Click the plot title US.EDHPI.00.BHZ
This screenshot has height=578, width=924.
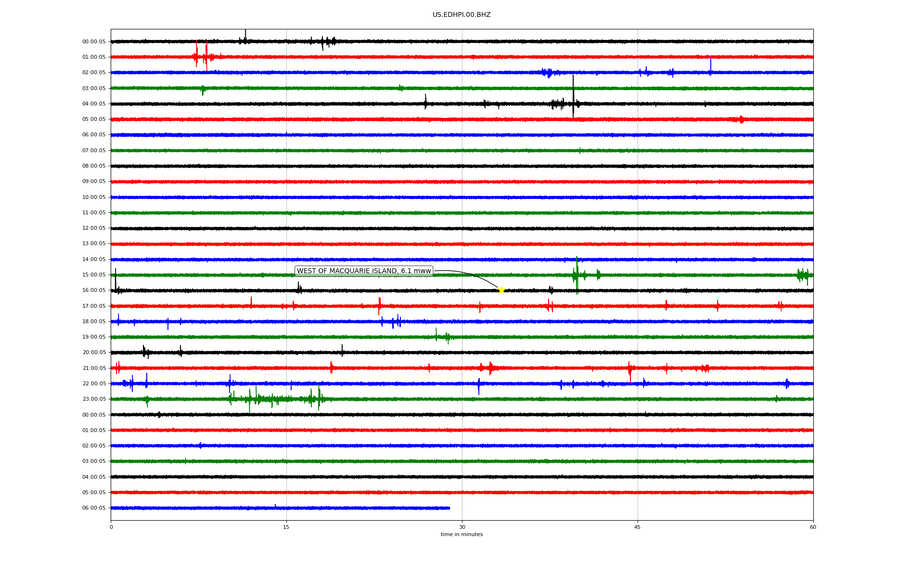pyautogui.click(x=462, y=15)
